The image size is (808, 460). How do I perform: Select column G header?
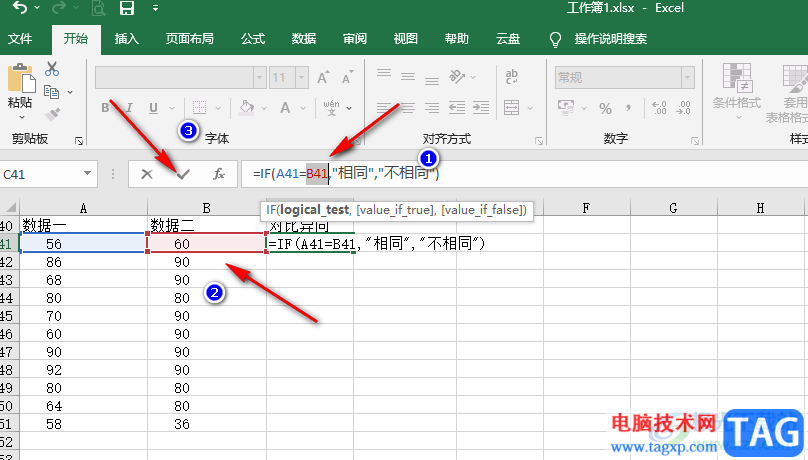pos(673,208)
